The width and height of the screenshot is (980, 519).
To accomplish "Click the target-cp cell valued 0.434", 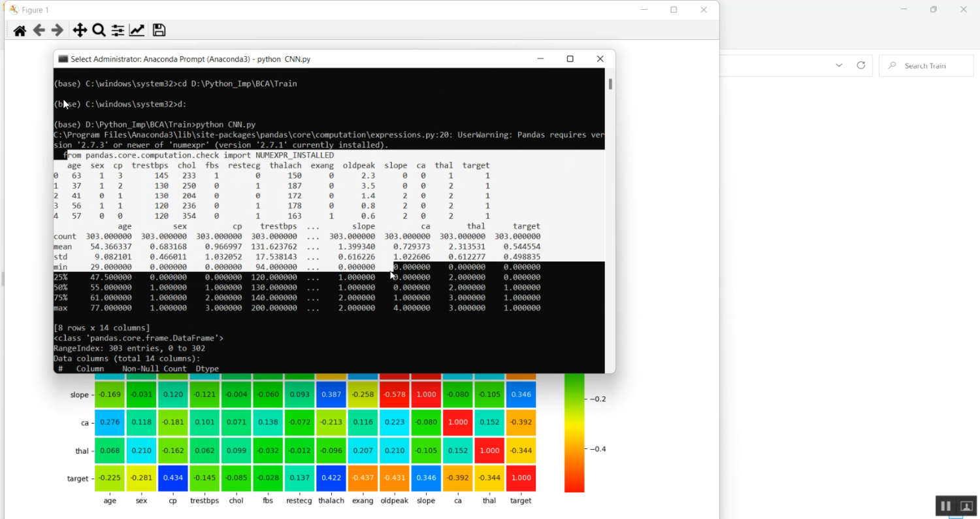I will point(172,478).
